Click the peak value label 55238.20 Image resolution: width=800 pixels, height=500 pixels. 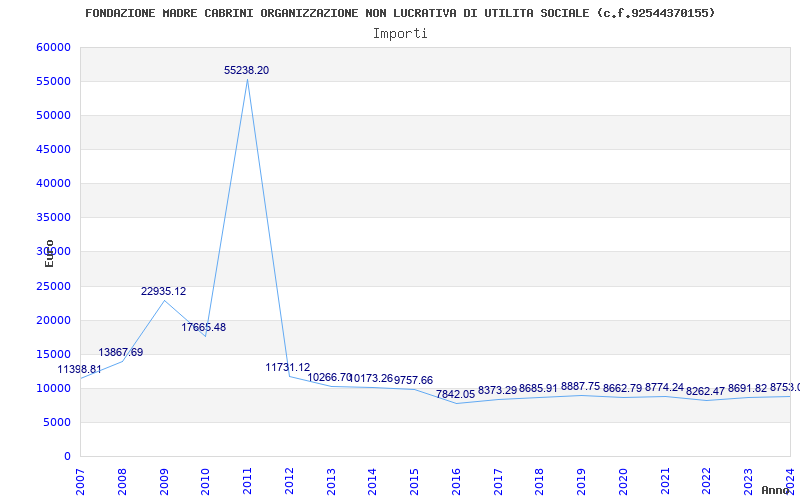pyautogui.click(x=246, y=70)
